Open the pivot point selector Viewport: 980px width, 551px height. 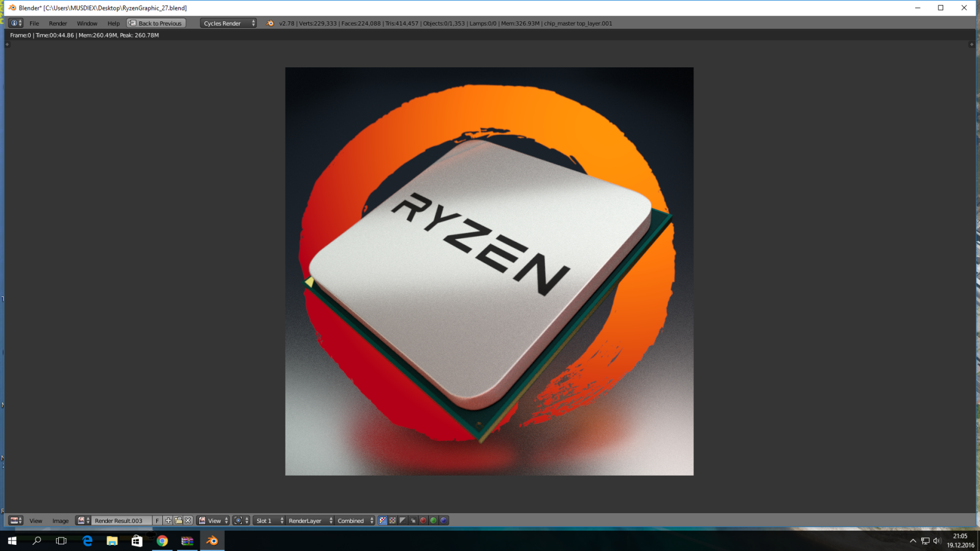click(241, 520)
